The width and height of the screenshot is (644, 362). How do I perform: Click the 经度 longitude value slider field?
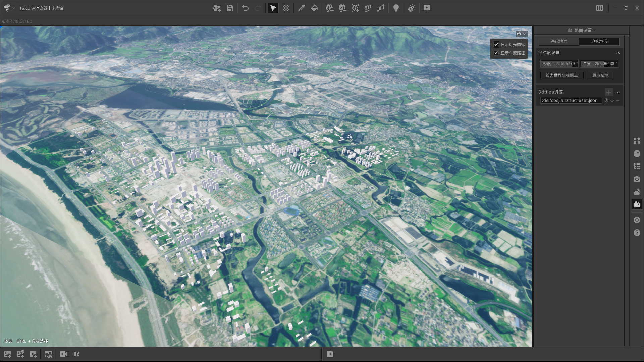[559, 64]
